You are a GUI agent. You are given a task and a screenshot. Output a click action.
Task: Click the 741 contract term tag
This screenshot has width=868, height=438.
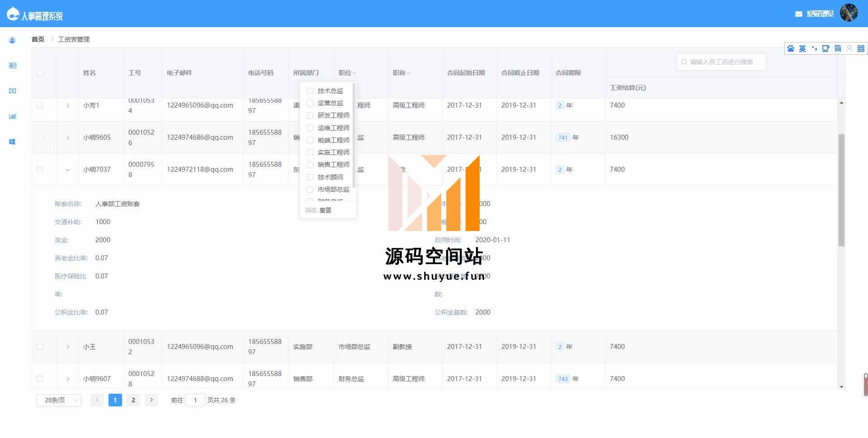563,137
